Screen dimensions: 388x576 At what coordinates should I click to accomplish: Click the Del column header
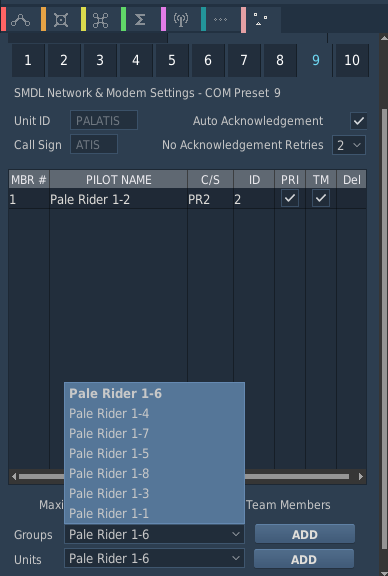tap(352, 180)
